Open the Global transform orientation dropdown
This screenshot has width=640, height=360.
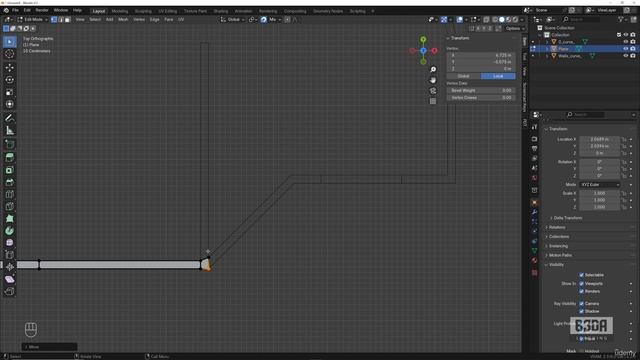[x=233, y=20]
